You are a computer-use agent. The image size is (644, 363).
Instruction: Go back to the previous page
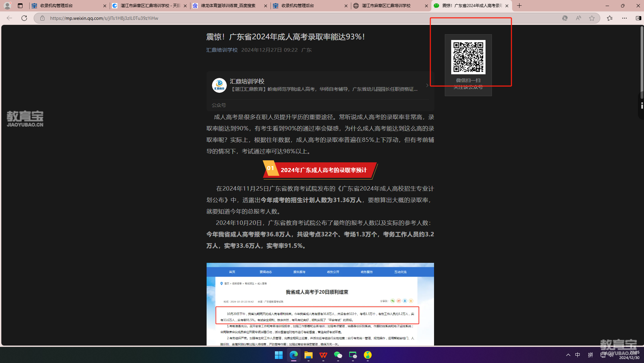[x=9, y=18]
